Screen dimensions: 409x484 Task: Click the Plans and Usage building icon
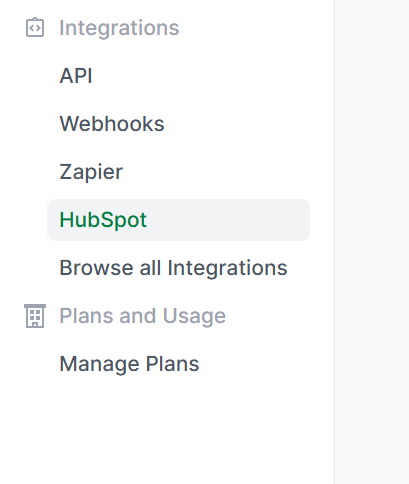point(35,316)
